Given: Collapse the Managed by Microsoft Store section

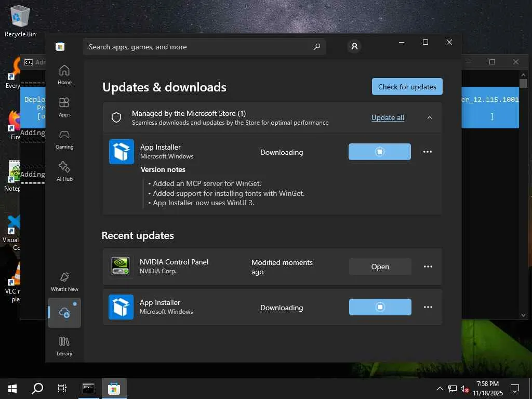Looking at the screenshot, I should click(430, 117).
